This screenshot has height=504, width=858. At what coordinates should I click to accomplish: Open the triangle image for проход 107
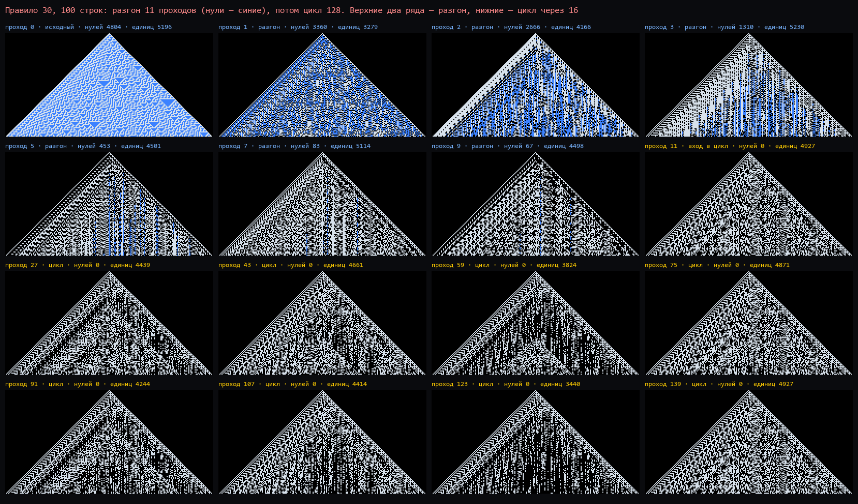pyautogui.click(x=322, y=442)
